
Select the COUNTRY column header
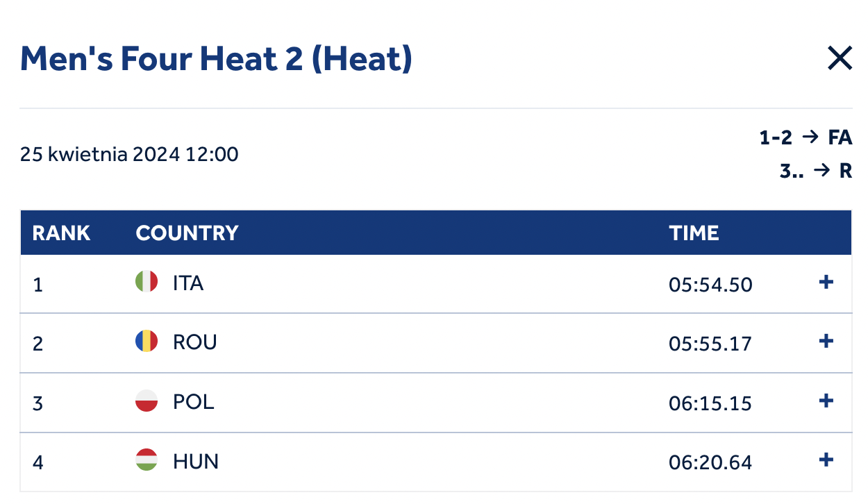coord(187,233)
